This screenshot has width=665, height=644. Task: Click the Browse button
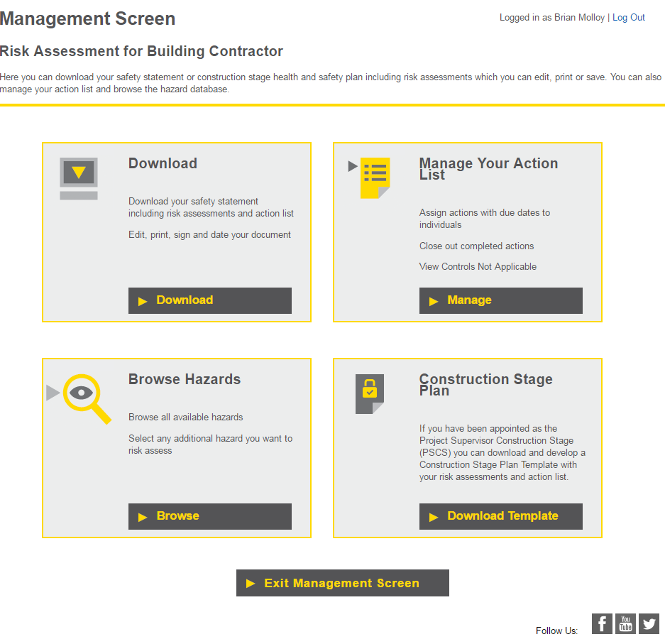pos(209,516)
